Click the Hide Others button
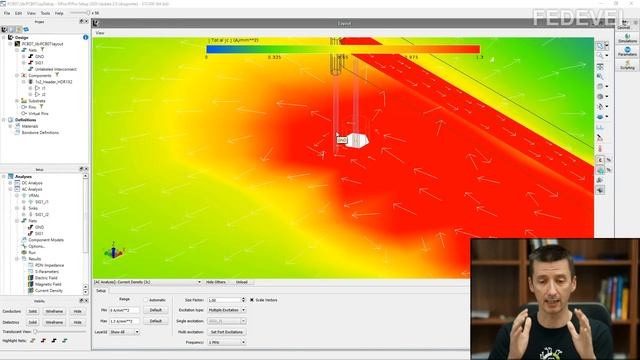This screenshot has height=360, width=640. point(216,282)
